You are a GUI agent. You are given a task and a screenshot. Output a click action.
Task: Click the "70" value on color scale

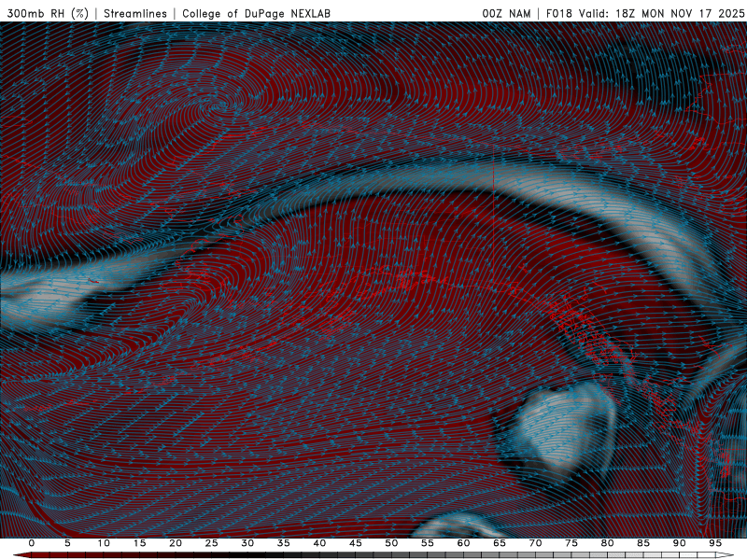535,543
